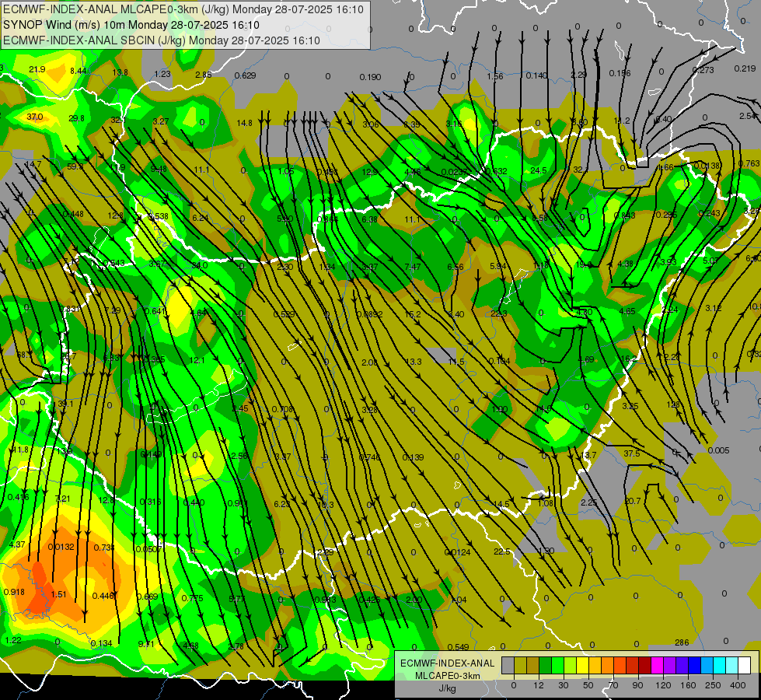Pick the olive swatch above legend value 0
This screenshot has width=761, height=700.
(520, 665)
